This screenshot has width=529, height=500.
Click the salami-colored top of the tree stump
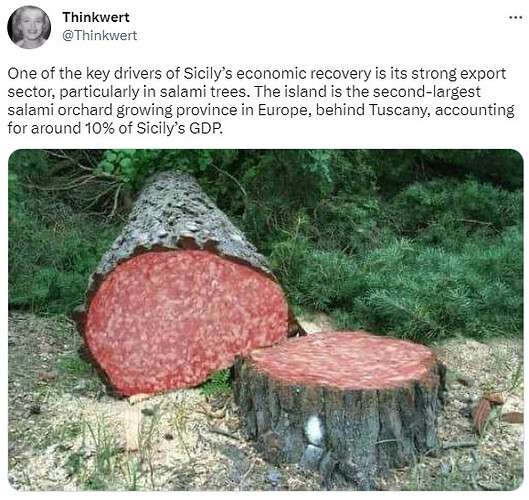(x=342, y=359)
